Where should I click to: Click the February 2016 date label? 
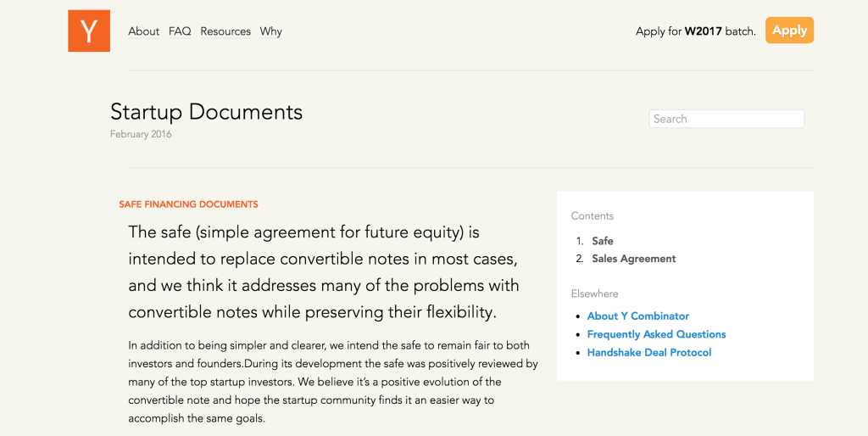point(141,134)
